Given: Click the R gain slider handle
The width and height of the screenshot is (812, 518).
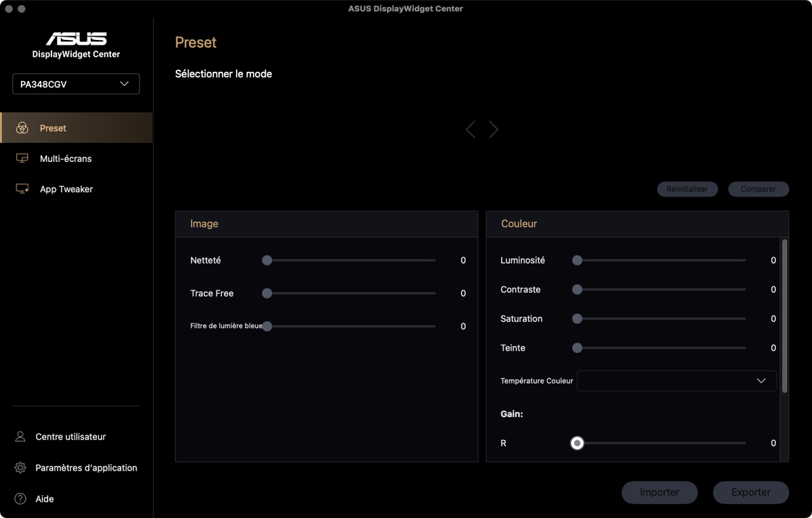Looking at the screenshot, I should (577, 443).
